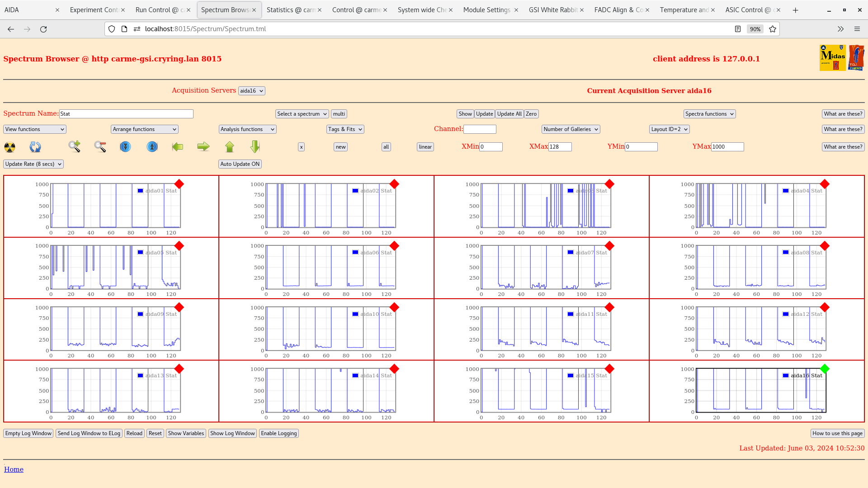Click the blue double-up arrow icon
Image resolution: width=868 pixels, height=488 pixels.
coord(151,146)
